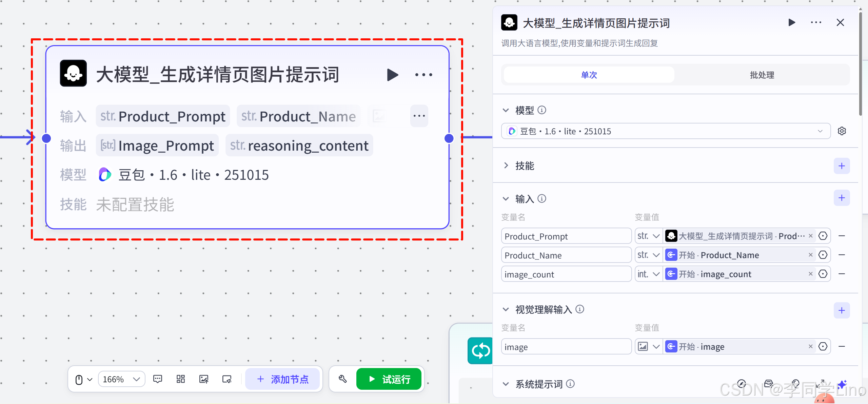This screenshot has width=868, height=404.
Task: Change the image_count type from int
Action: 648,274
